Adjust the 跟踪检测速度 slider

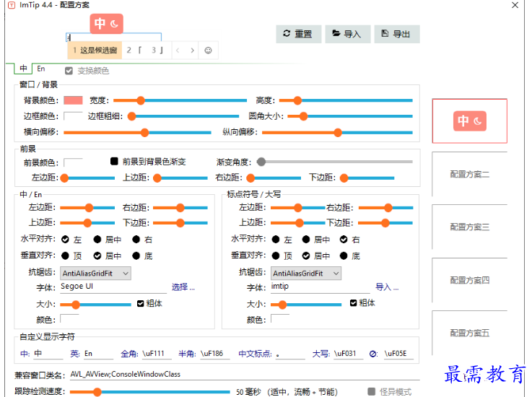click(150, 392)
